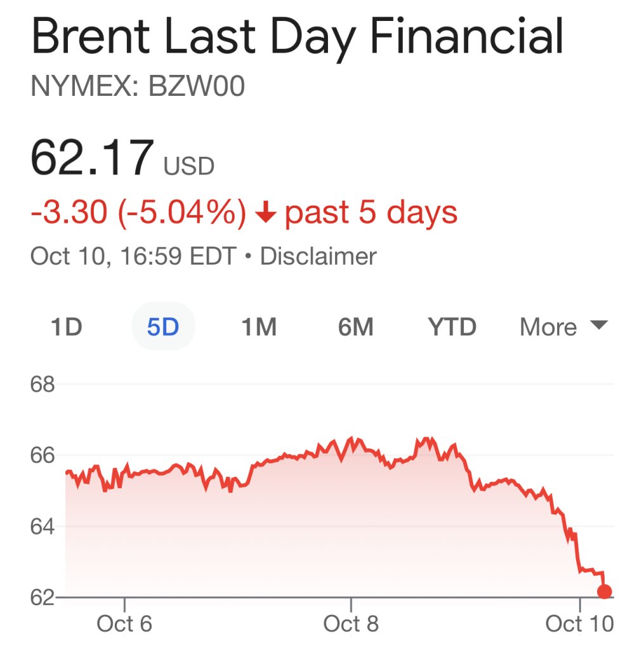
Task: Open the Disclaimer link
Action: 319,256
